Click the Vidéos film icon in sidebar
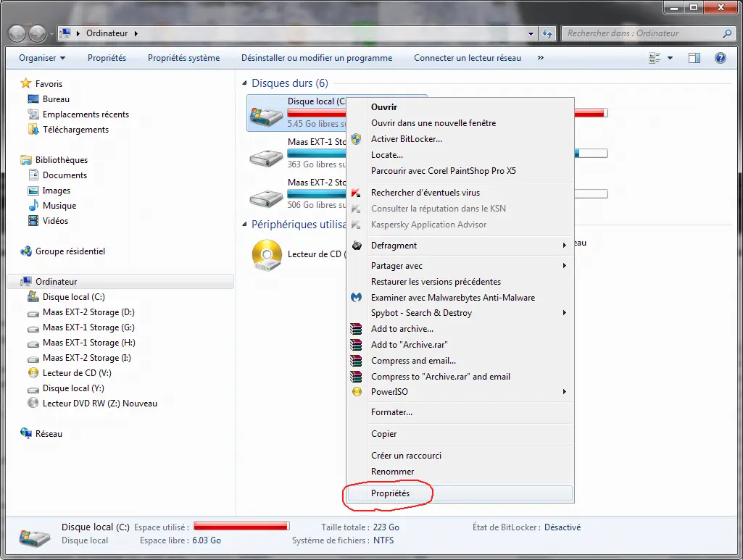Image resolution: width=743 pixels, height=560 pixels. pyautogui.click(x=33, y=220)
